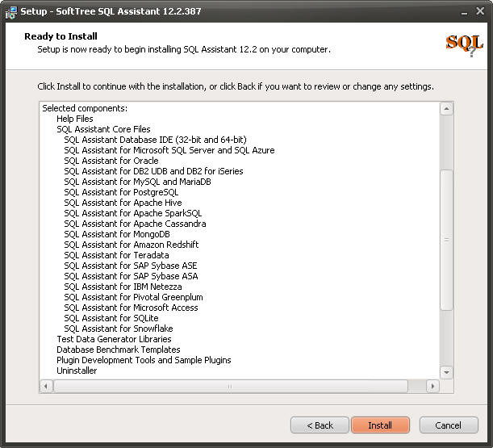Click 'SQL Assistant Core Files' line
The image size is (493, 448).
[103, 129]
